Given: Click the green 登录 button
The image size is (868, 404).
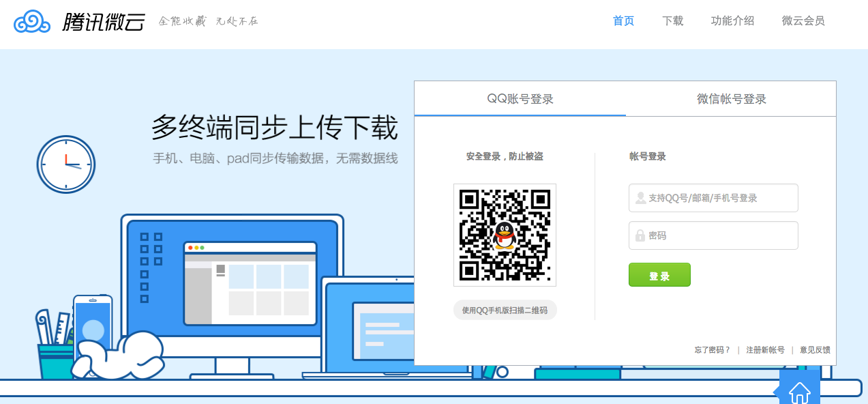Looking at the screenshot, I should (659, 275).
